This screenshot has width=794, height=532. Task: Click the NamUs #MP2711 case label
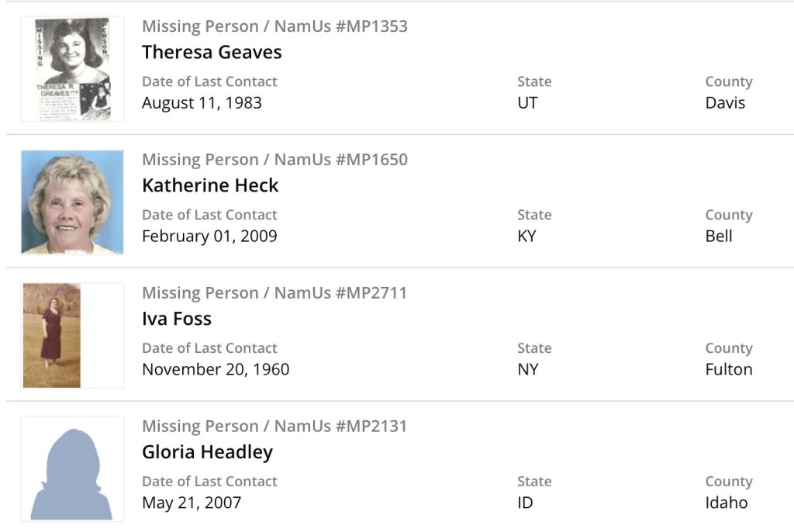click(x=274, y=293)
